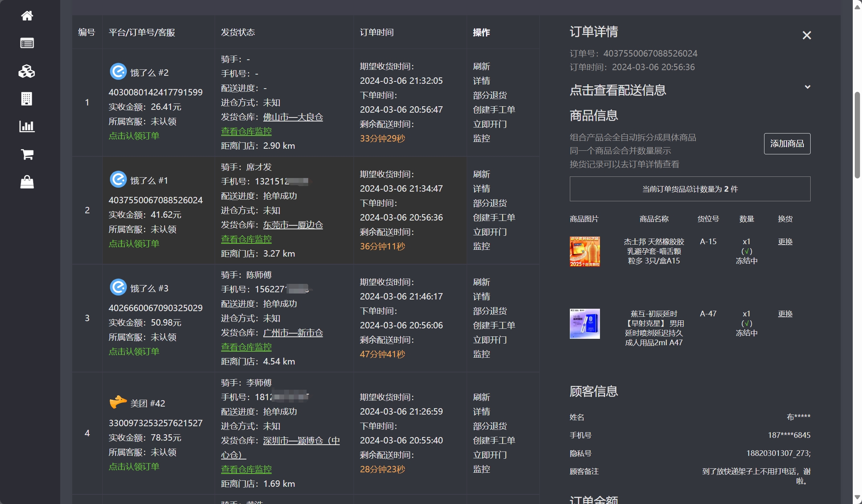Close the 订单详情 panel
862x504 pixels.
pos(807,35)
